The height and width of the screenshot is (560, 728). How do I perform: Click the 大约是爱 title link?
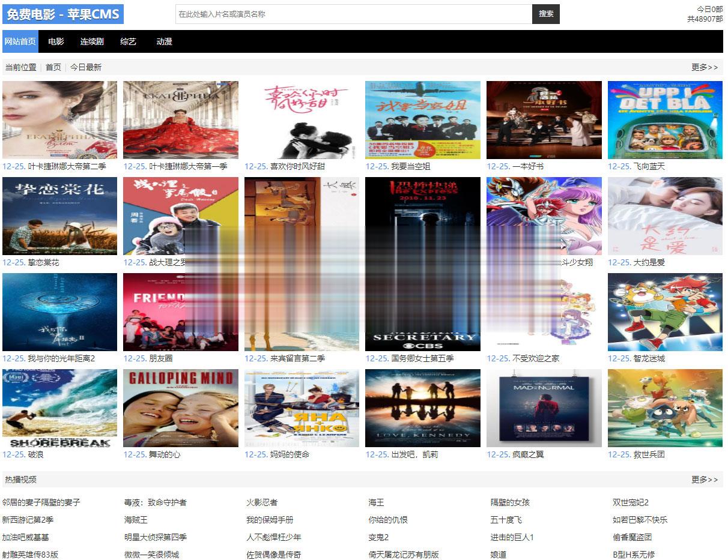click(x=649, y=262)
